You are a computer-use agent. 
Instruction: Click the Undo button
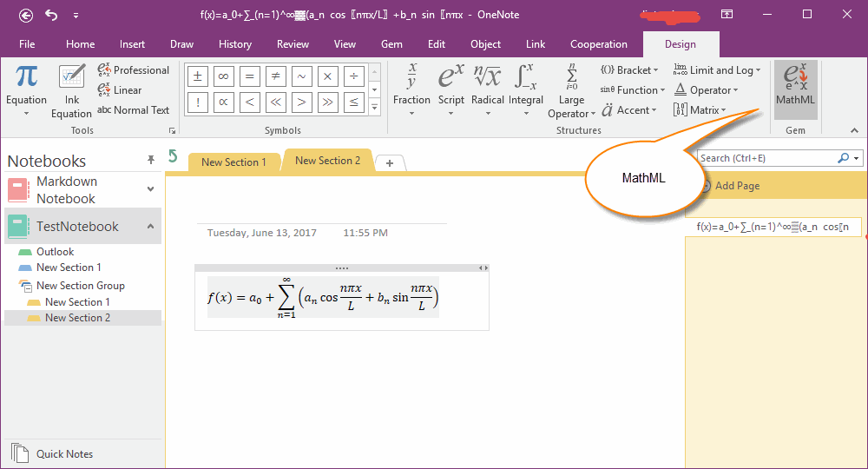tap(51, 15)
